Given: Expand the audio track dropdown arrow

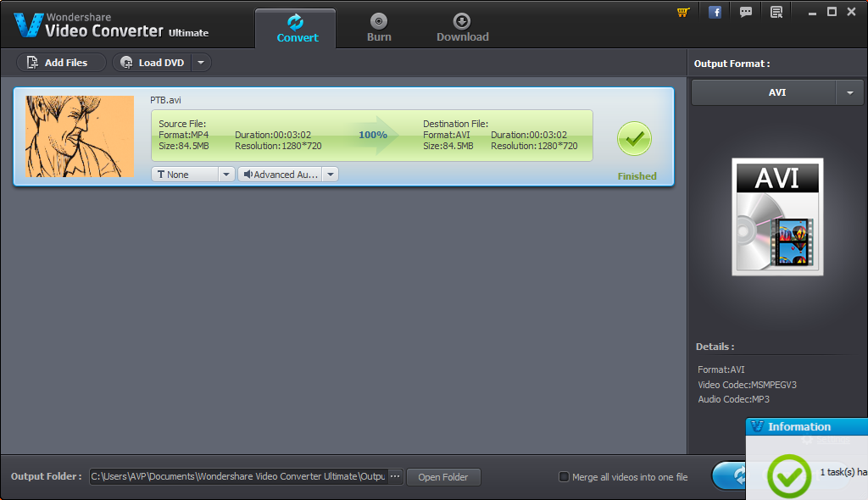Looking at the screenshot, I should coord(331,175).
